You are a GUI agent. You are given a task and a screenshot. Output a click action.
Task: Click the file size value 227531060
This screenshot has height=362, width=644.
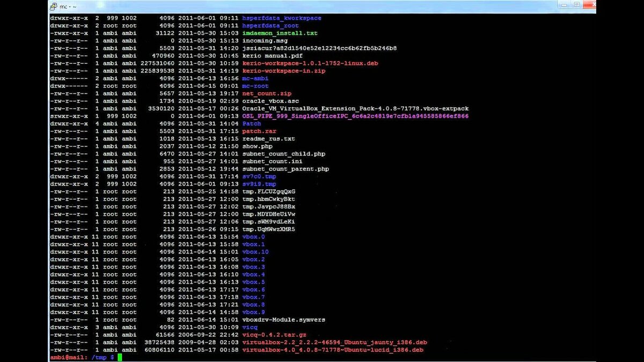(158, 63)
